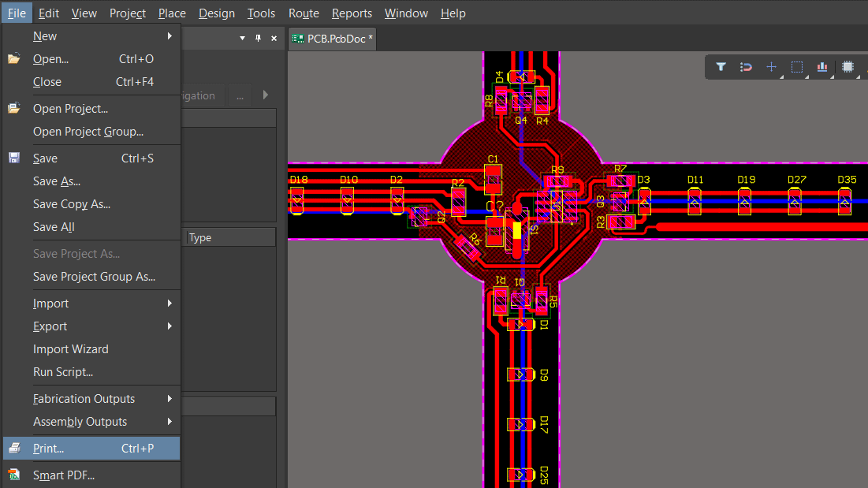Image resolution: width=868 pixels, height=488 pixels.
Task: Open the snap options magnet icon
Action: [746, 67]
